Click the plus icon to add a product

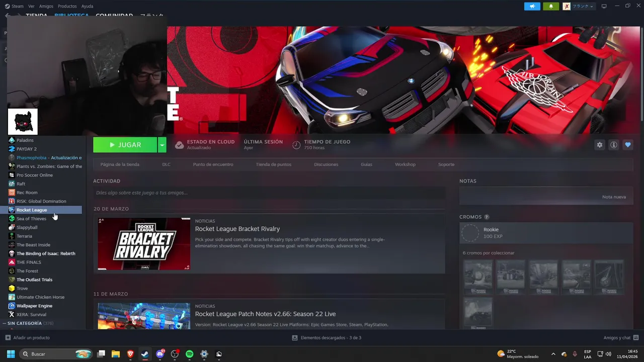pos(8,338)
